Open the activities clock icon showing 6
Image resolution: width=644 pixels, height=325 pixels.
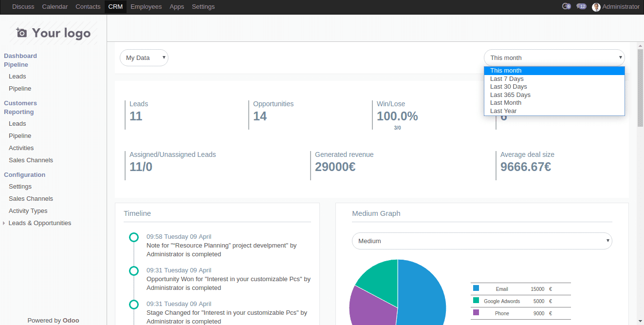pyautogui.click(x=566, y=6)
